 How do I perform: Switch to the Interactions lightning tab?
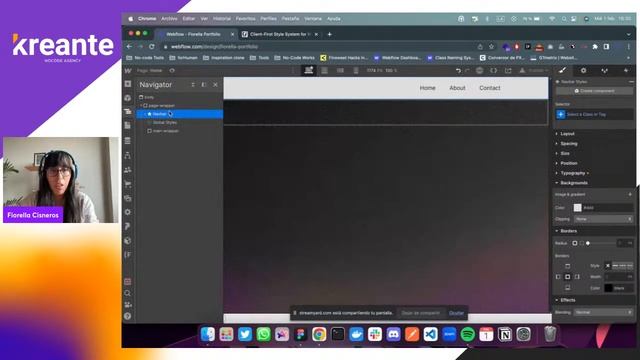tap(626, 70)
